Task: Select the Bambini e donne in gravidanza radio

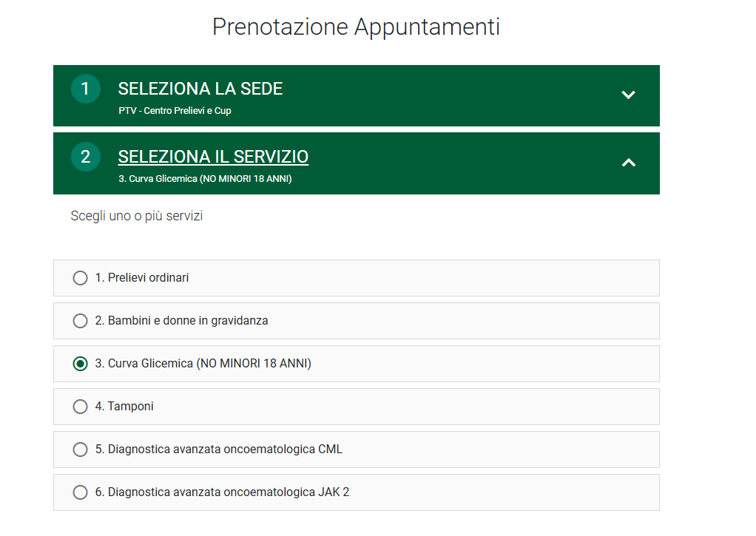Action: [80, 321]
